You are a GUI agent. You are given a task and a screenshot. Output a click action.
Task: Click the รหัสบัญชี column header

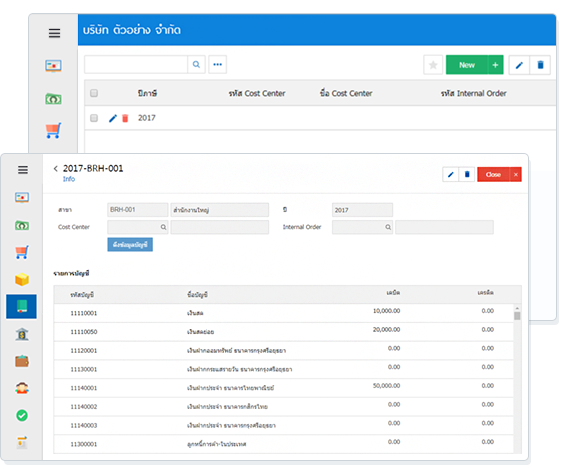click(x=82, y=295)
